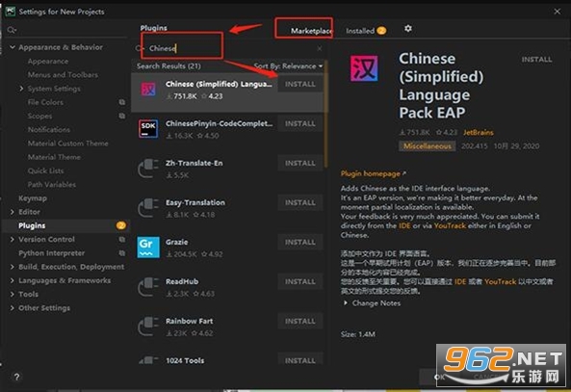Open the Sort By: Relevance dropdown

pos(288,65)
